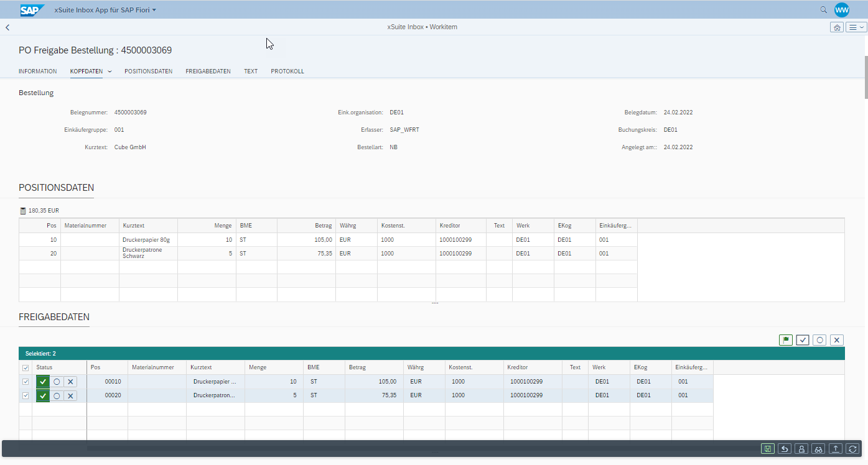Click the Druckerpapier 80g cell in the Positionsdaten table
Screen dimensions: 868x465
pyautogui.click(x=147, y=239)
